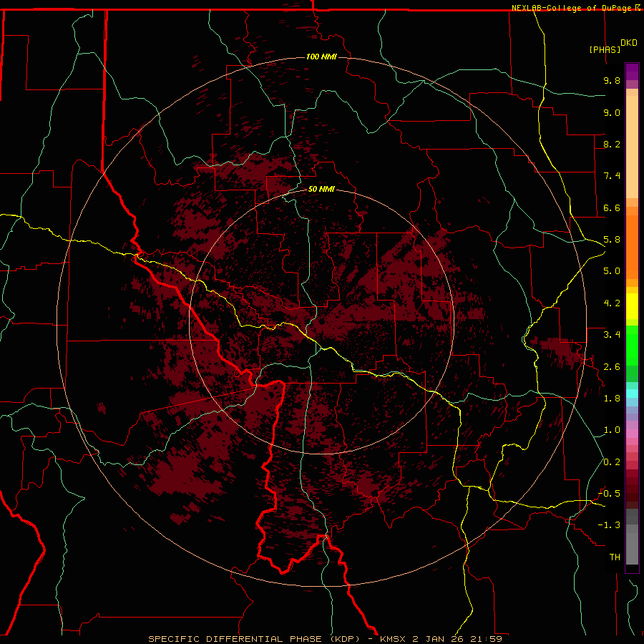This screenshot has width=644, height=644.
Task: Click the TH threshold legend label
Action: (615, 557)
